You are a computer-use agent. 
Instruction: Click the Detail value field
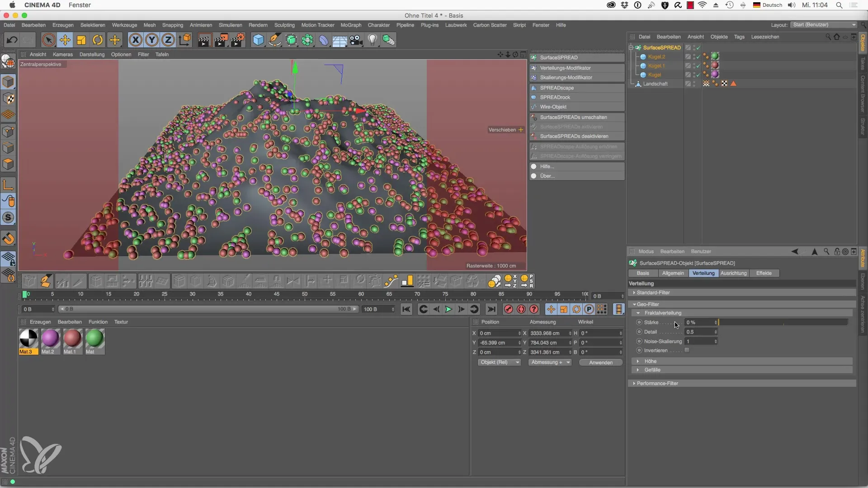tap(699, 332)
